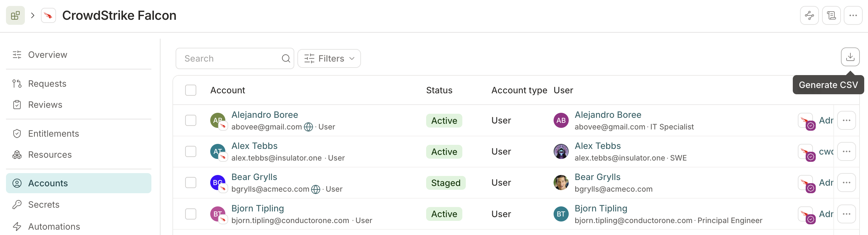The height and width of the screenshot is (235, 868).
Task: Open Bjorn Tipling user link in User column
Action: (601, 208)
